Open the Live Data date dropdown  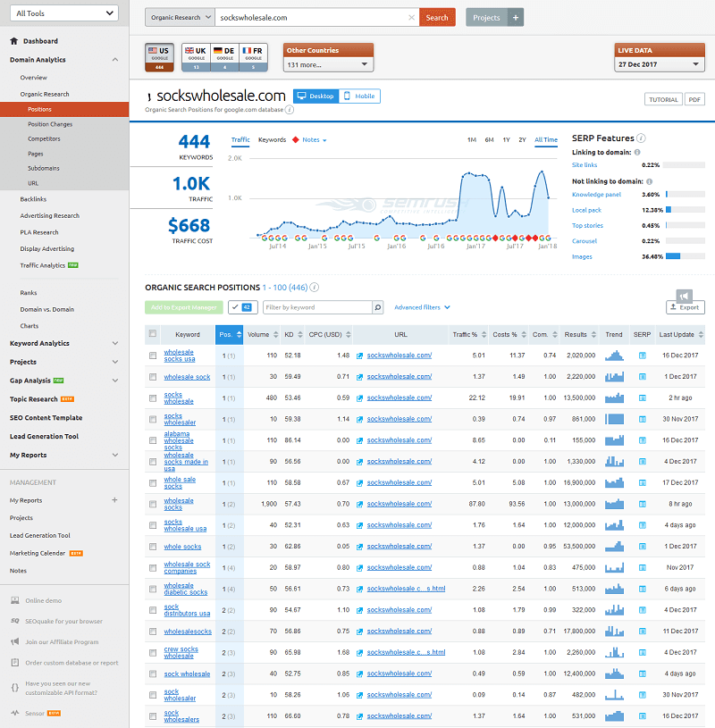point(660,64)
